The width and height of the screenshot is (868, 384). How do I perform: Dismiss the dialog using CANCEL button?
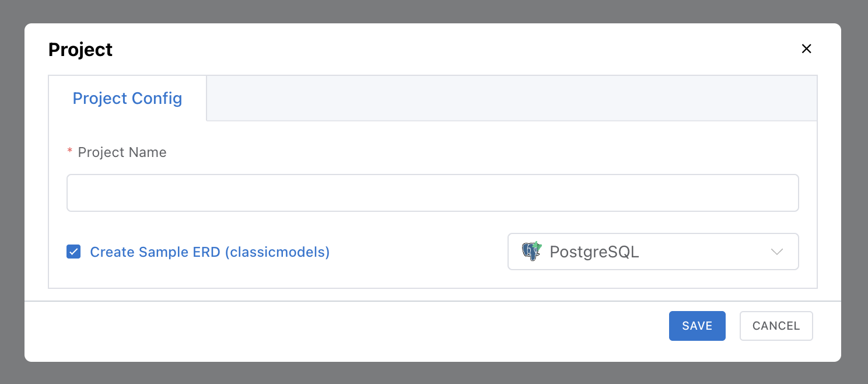tap(776, 326)
